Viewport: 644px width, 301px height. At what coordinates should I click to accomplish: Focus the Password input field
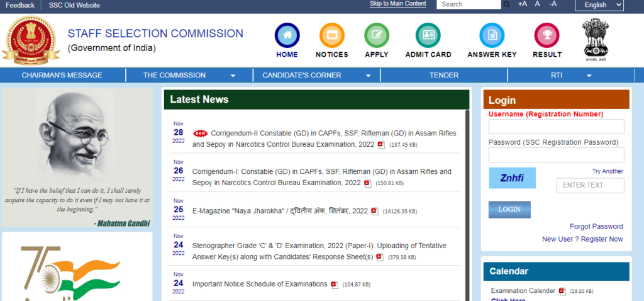[556, 155]
